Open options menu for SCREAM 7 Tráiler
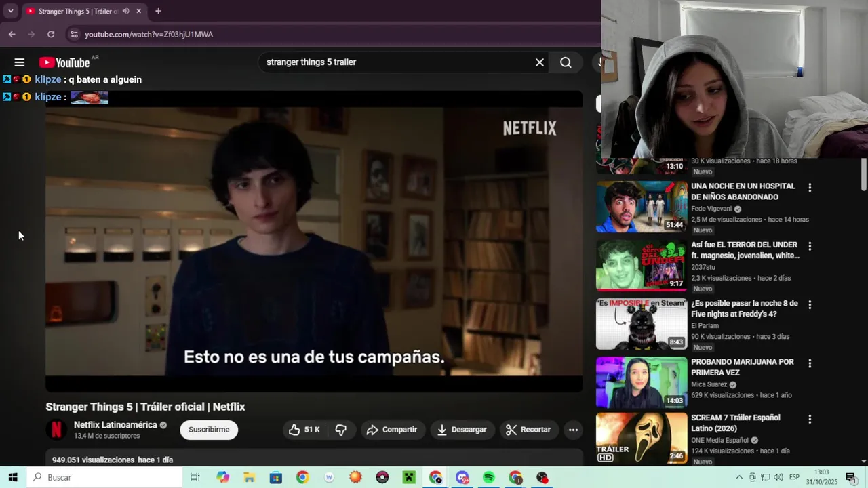Viewport: 868px width, 488px height. 809,420
